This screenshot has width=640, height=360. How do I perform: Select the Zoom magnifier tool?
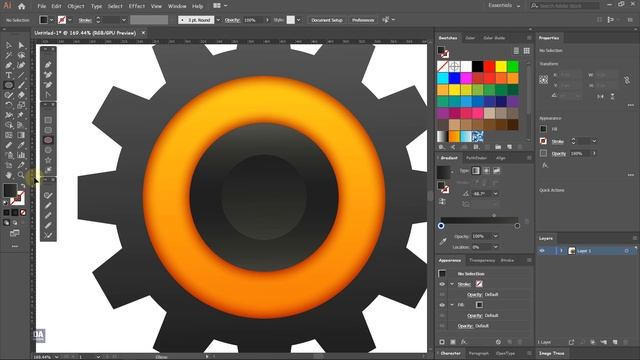click(x=21, y=175)
